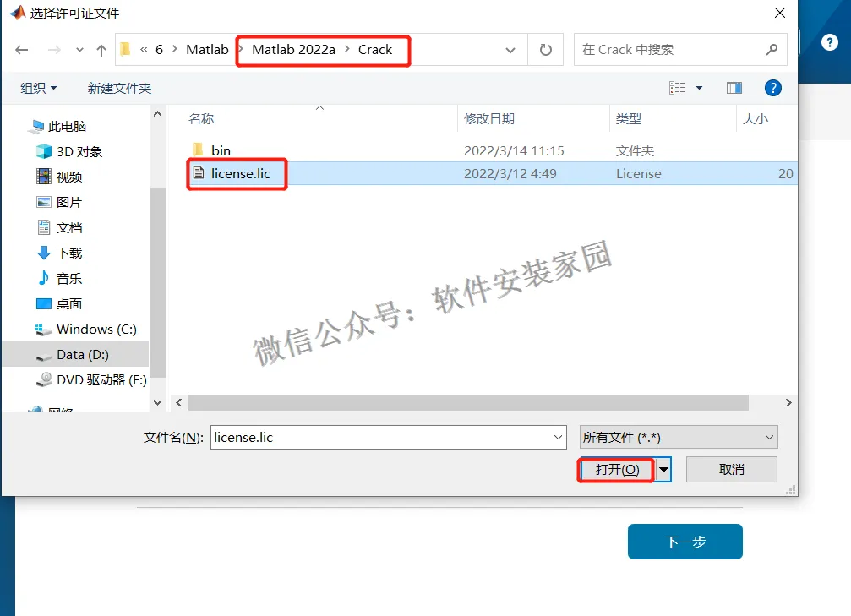Toggle the preview pane icon
This screenshot has width=851, height=616.
(734, 88)
